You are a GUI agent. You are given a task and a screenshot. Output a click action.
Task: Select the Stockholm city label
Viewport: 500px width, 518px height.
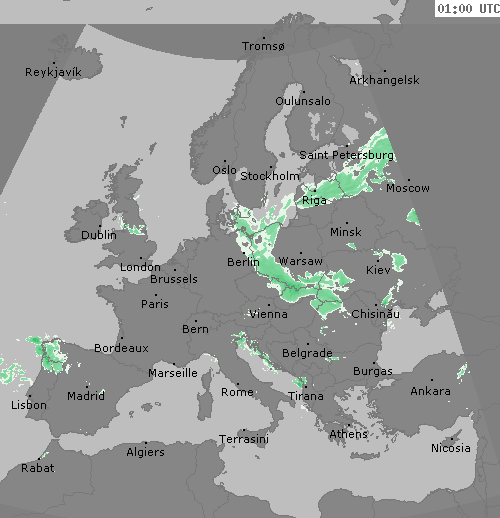(270, 176)
